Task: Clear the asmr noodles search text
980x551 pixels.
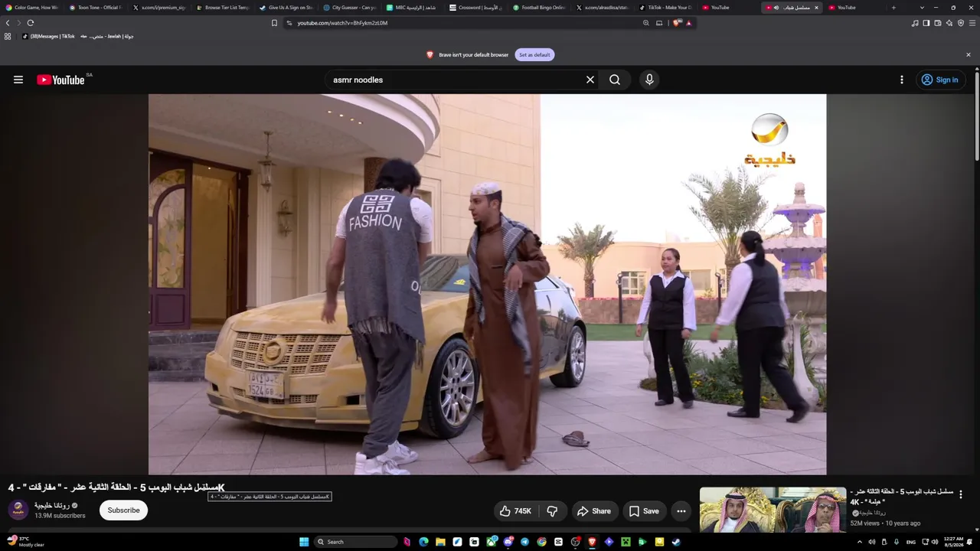Action: 590,80
